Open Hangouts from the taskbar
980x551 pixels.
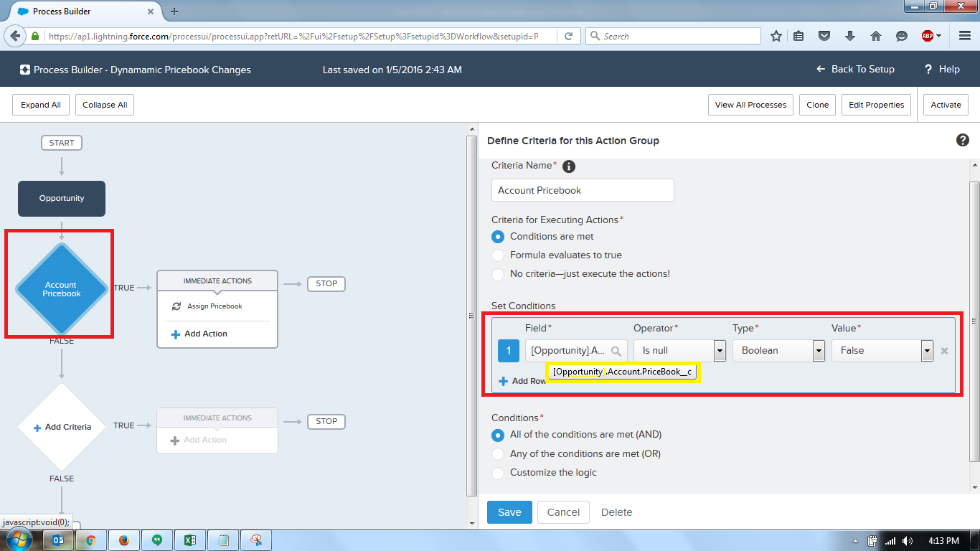[x=156, y=540]
